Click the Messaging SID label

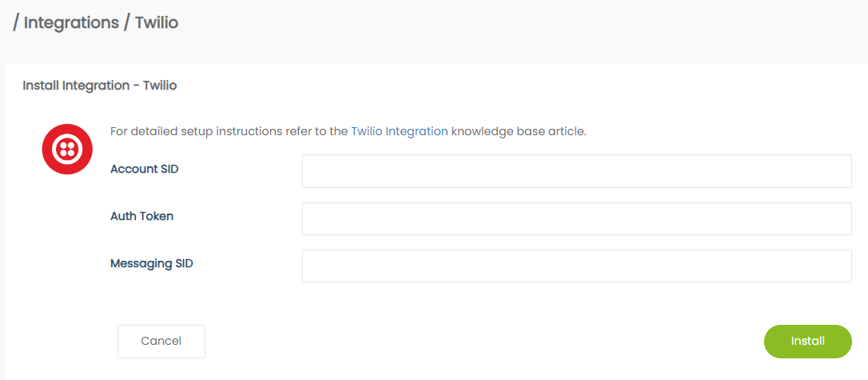pos(152,263)
